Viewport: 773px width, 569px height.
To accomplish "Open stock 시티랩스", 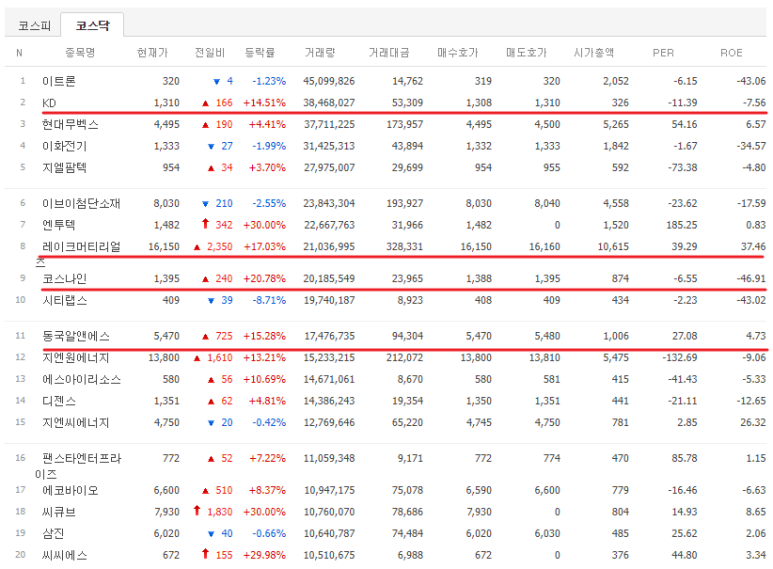I will pos(65,300).
